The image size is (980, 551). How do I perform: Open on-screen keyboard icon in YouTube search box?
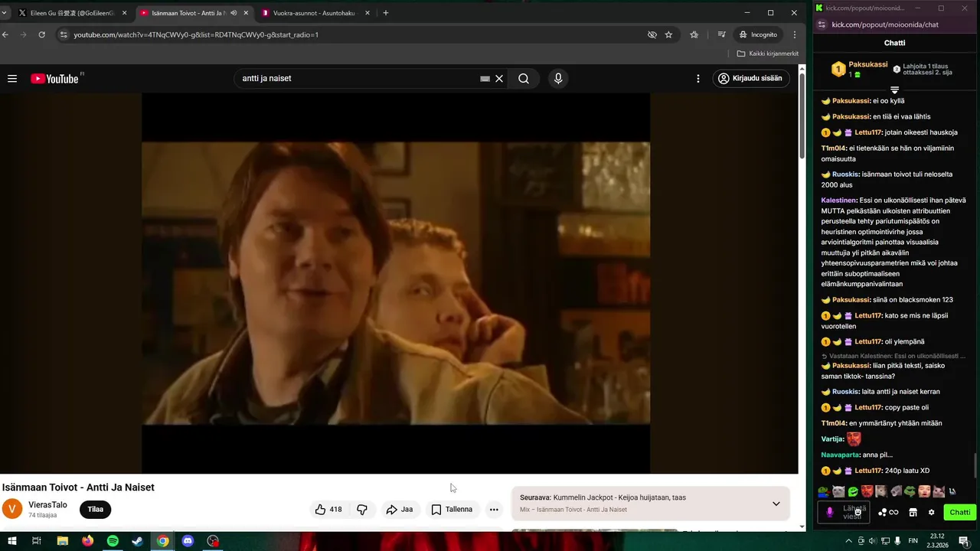[x=485, y=78]
